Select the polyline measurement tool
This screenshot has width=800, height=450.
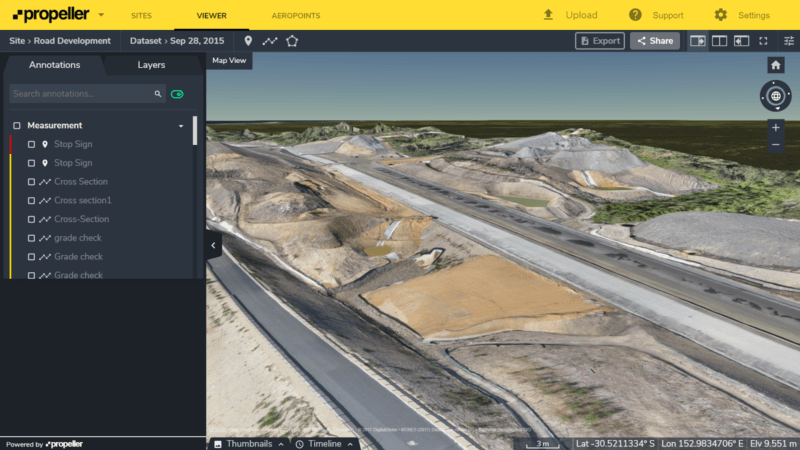point(270,41)
